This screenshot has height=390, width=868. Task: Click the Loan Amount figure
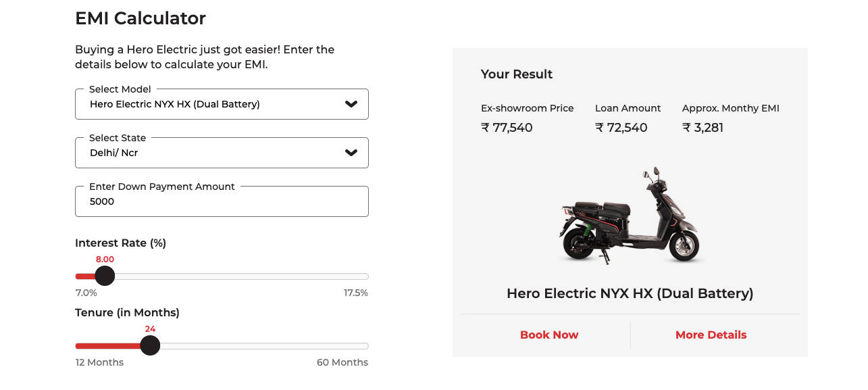point(621,127)
